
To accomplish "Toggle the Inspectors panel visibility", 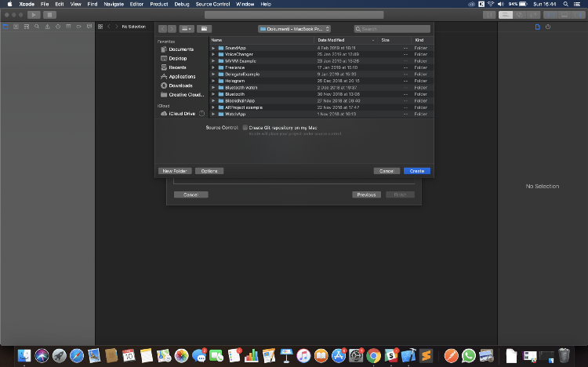I will tap(578, 15).
